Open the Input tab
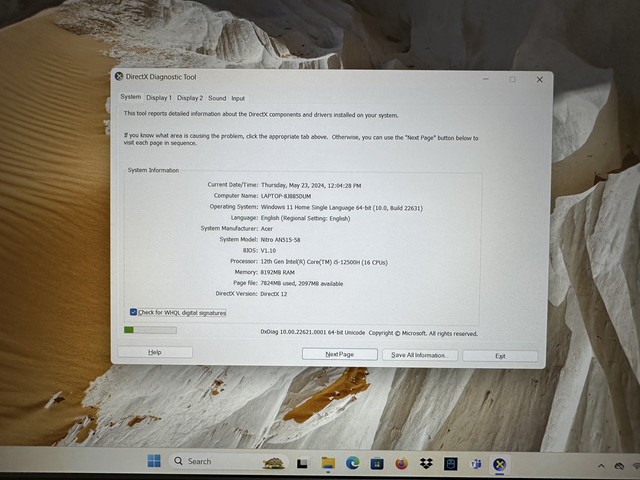This screenshot has width=640, height=480. (x=238, y=98)
